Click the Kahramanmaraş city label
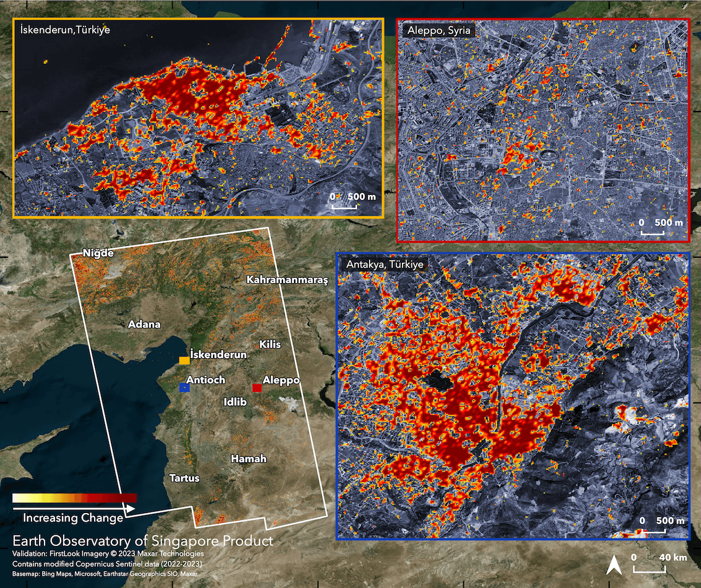 point(286,280)
